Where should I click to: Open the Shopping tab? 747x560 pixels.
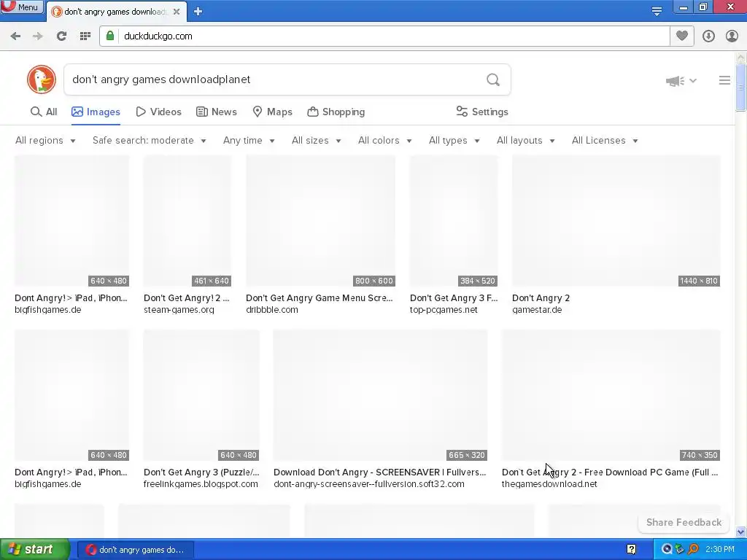click(336, 112)
